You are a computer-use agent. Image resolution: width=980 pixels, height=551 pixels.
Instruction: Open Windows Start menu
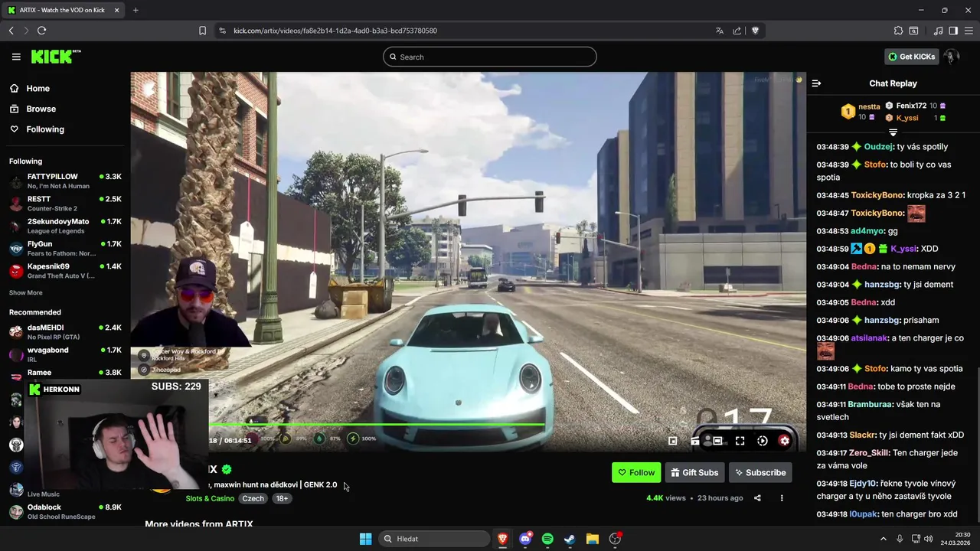point(365,539)
